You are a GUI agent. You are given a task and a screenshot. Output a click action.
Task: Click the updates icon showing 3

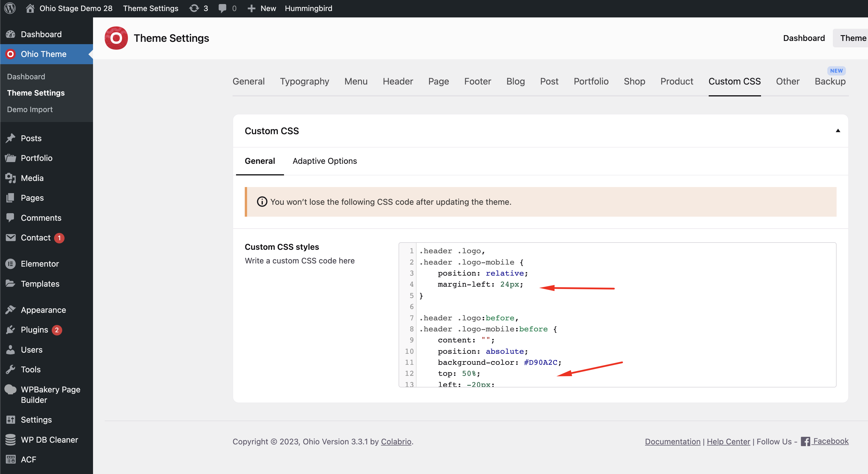pyautogui.click(x=194, y=8)
